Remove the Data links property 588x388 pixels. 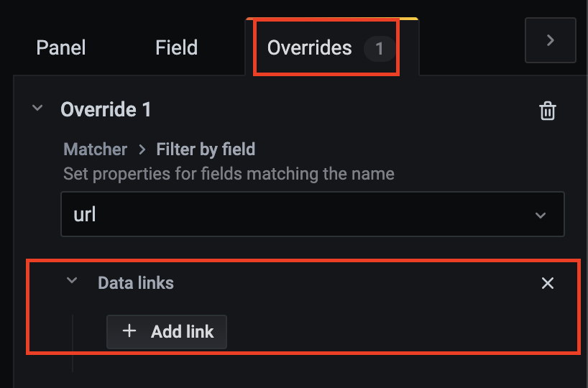[548, 283]
